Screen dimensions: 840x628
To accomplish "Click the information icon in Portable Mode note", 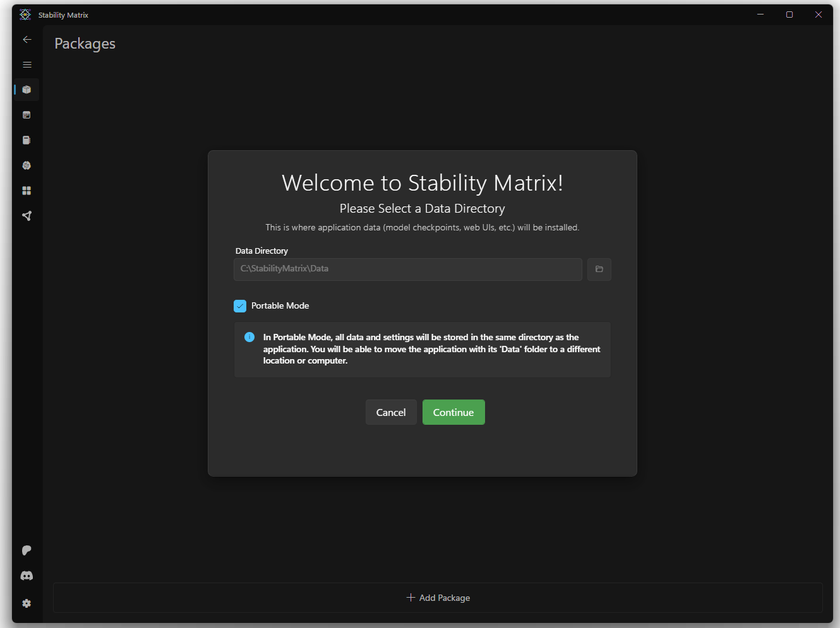I will coord(249,337).
